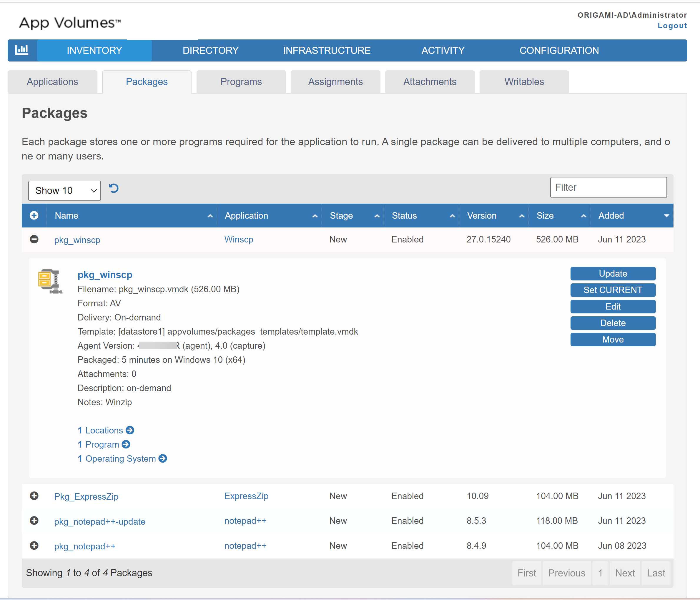Open Locations arrow icon
The height and width of the screenshot is (600, 700).
click(130, 430)
